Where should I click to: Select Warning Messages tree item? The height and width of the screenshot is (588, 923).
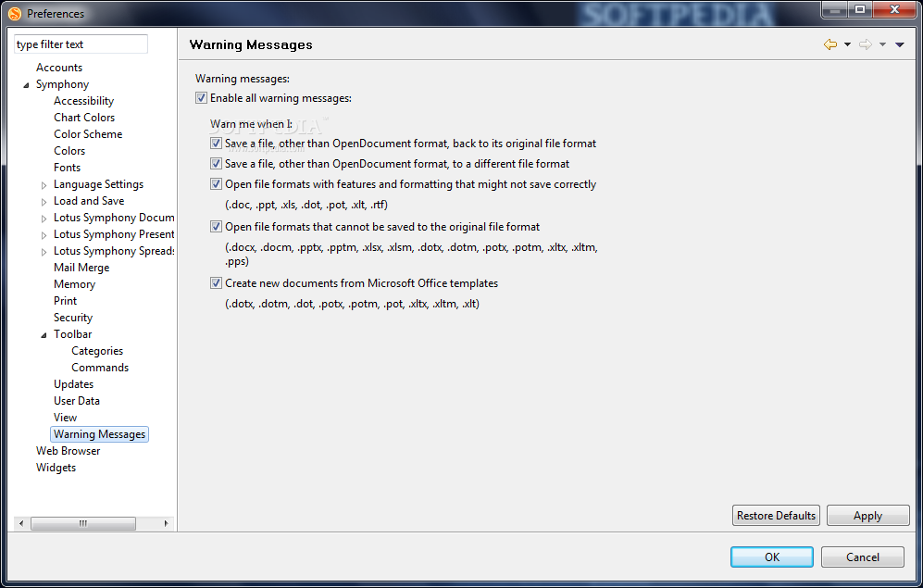99,433
